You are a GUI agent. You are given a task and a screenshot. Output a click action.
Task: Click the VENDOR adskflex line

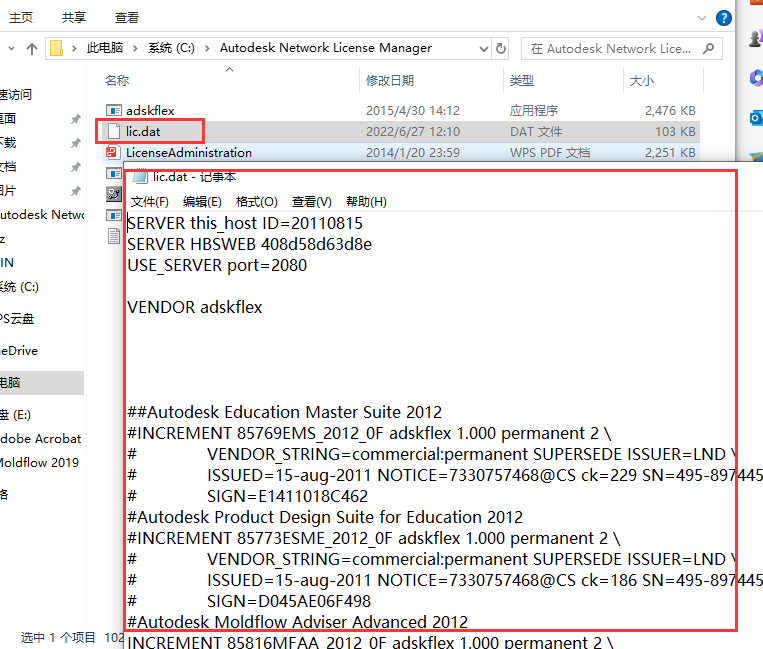point(195,307)
